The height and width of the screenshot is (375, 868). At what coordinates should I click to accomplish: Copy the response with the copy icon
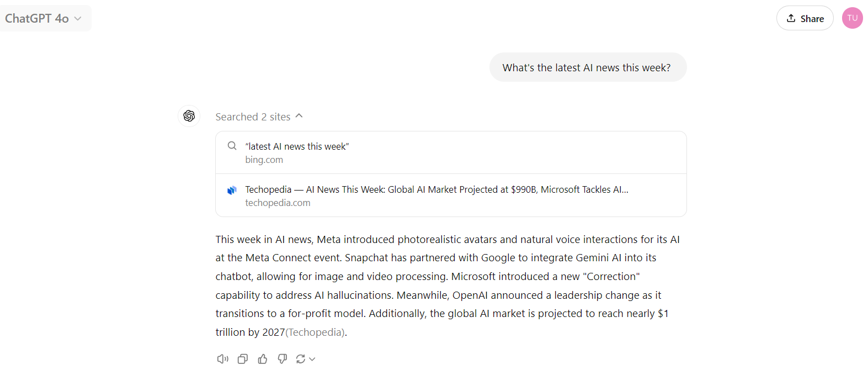(242, 359)
